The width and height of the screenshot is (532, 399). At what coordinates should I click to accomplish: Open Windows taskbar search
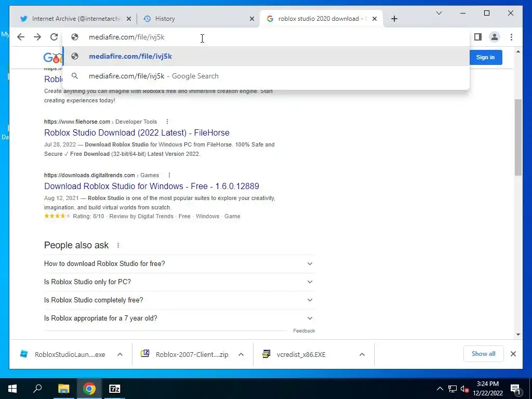click(x=37, y=389)
